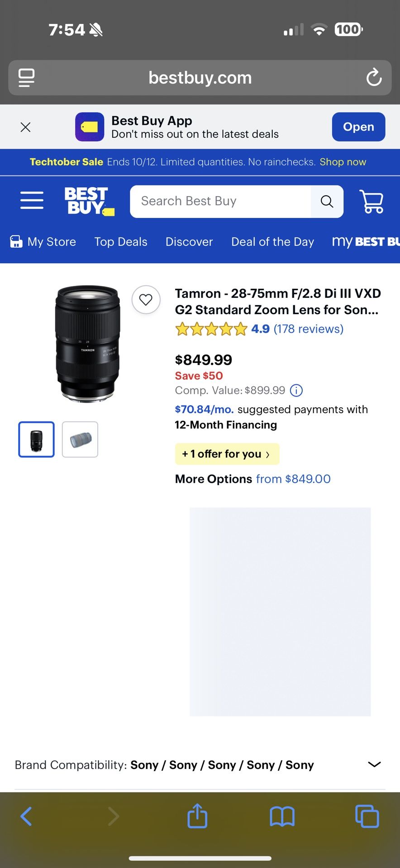The image size is (400, 868).
Task: Expand the 1 offer for you chip
Action: (x=227, y=454)
